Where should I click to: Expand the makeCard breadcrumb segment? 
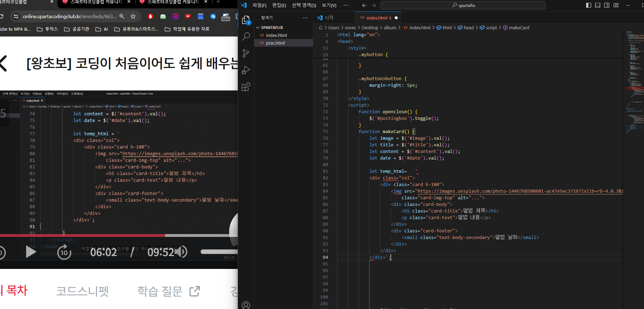click(x=516, y=28)
